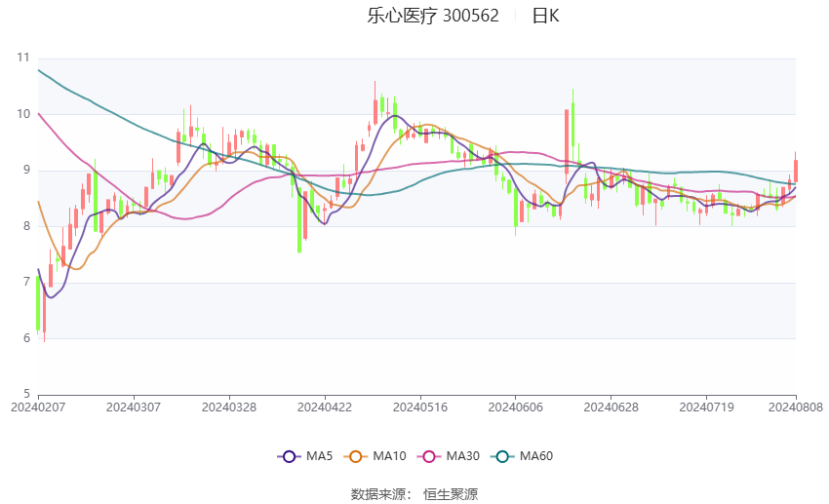Image resolution: width=829 pixels, height=504 pixels.
Task: Toggle the MA60 teal legend circle icon
Action: click(x=502, y=456)
